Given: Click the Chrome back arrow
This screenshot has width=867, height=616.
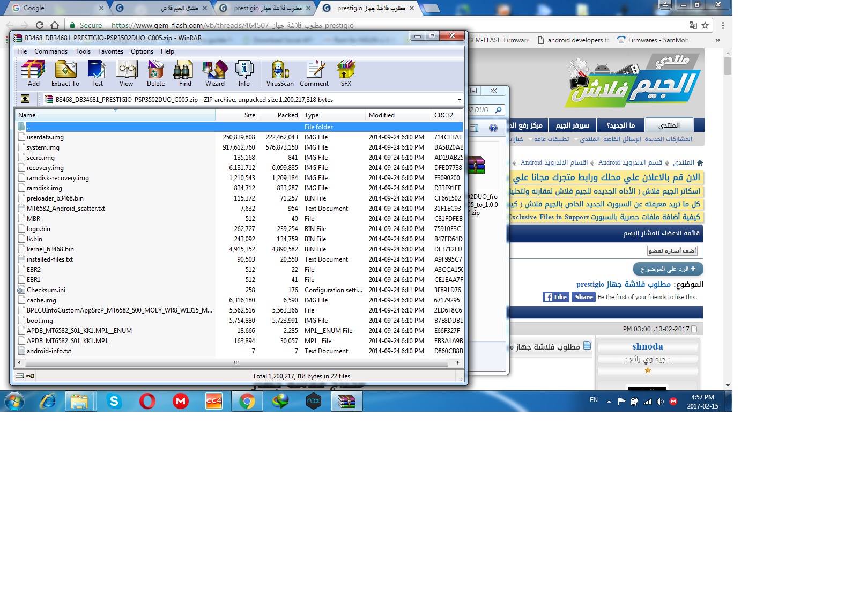Looking at the screenshot, I should coord(10,25).
